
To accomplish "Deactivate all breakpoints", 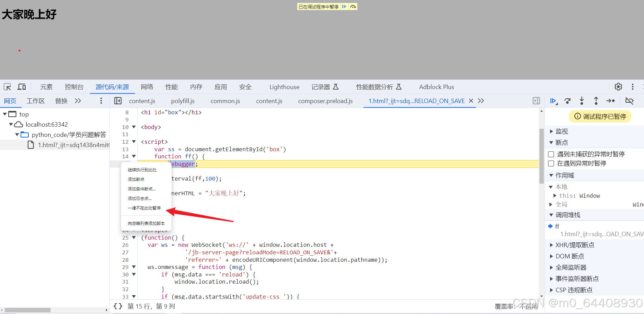I will (x=629, y=101).
